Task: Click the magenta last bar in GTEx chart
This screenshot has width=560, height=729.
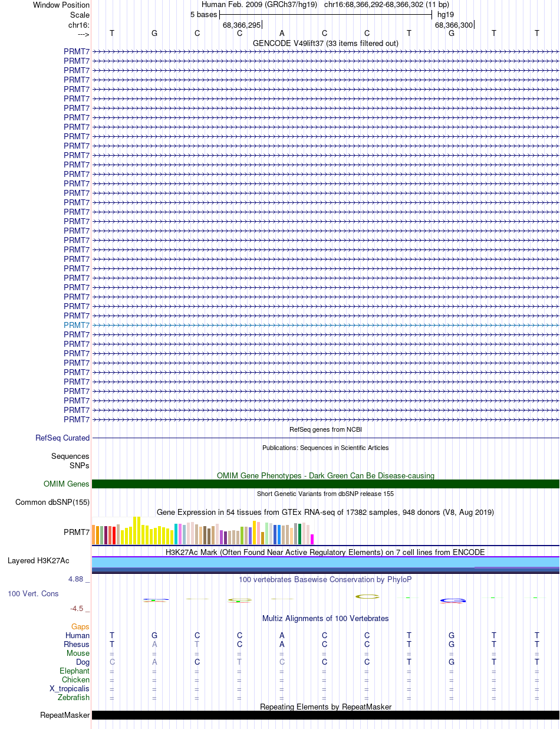Action: [x=312, y=539]
